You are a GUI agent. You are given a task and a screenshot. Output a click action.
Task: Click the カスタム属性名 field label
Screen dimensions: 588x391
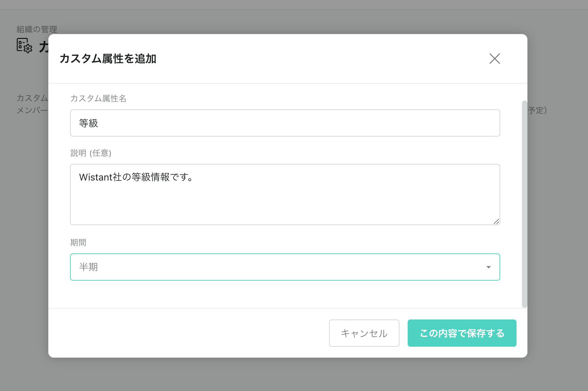(98, 98)
